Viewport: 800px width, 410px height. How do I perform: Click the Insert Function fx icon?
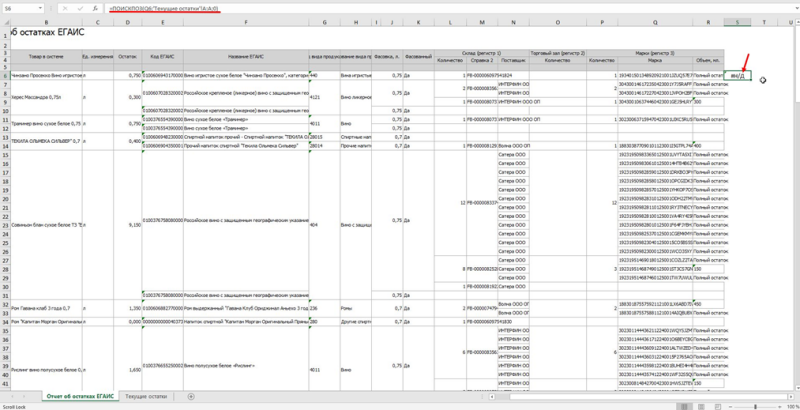pyautogui.click(x=95, y=9)
